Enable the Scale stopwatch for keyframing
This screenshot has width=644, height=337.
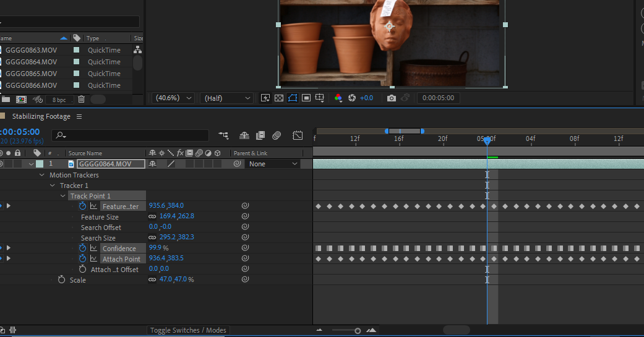point(62,279)
